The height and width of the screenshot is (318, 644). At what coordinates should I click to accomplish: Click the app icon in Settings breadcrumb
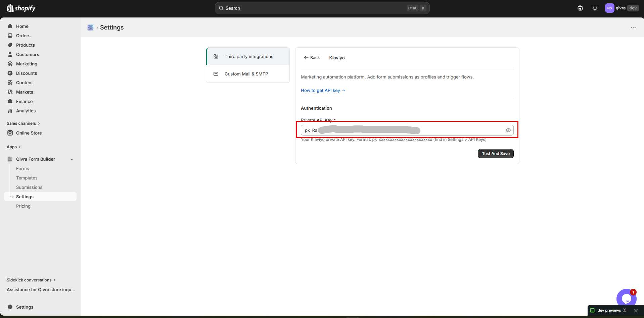pos(90,28)
